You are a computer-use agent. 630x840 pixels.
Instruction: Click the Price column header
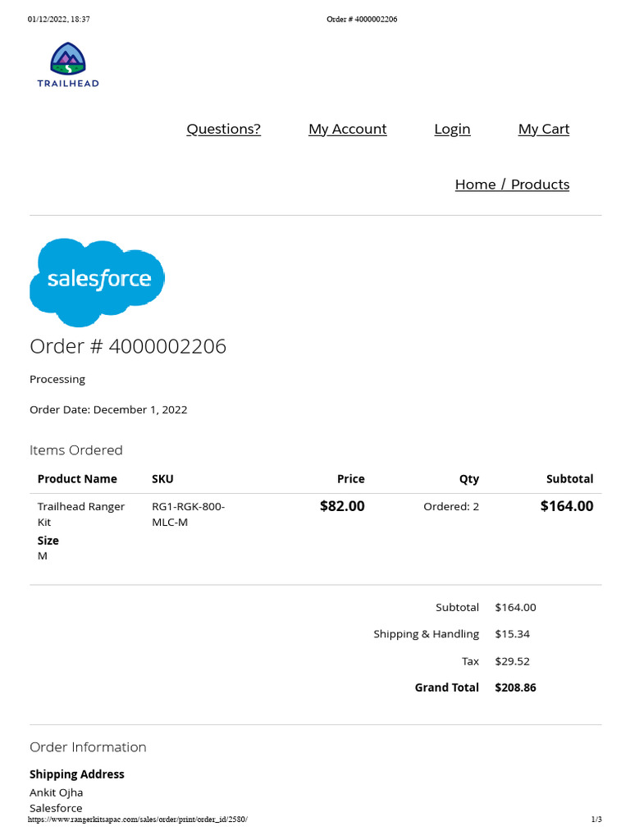[350, 479]
